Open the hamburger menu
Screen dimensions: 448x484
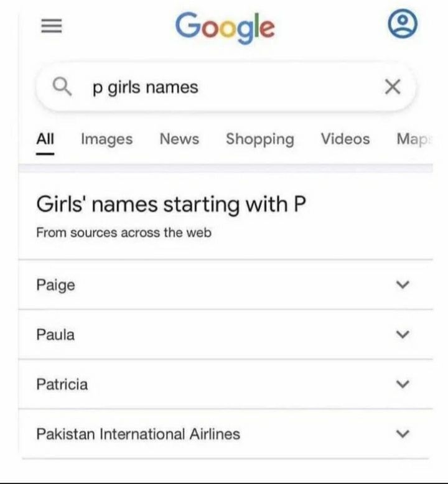[52, 26]
